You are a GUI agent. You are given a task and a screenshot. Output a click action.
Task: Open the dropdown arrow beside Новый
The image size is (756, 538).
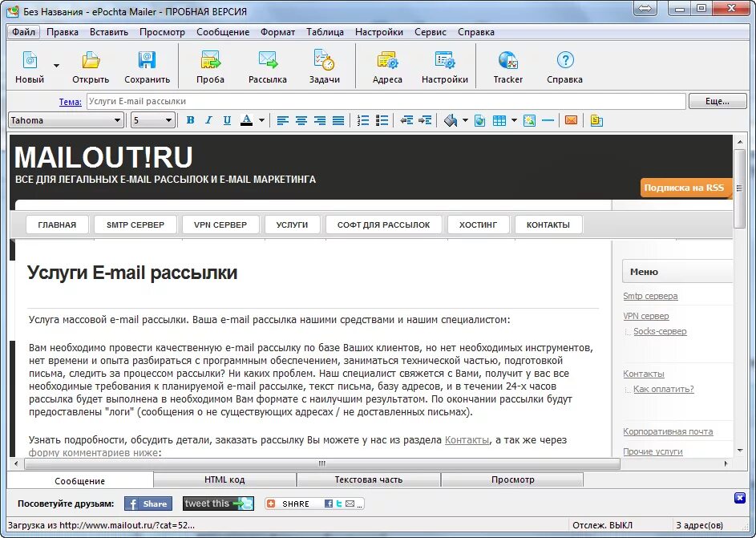tap(56, 66)
